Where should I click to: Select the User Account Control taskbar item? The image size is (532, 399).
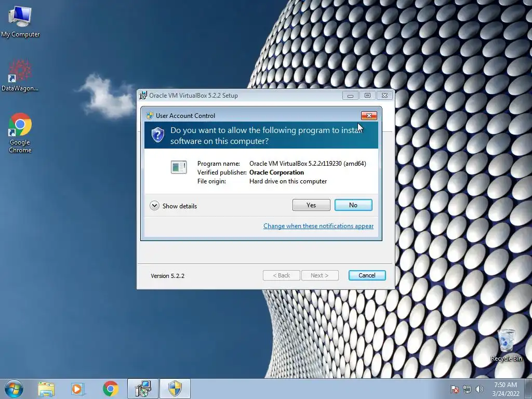(175, 389)
